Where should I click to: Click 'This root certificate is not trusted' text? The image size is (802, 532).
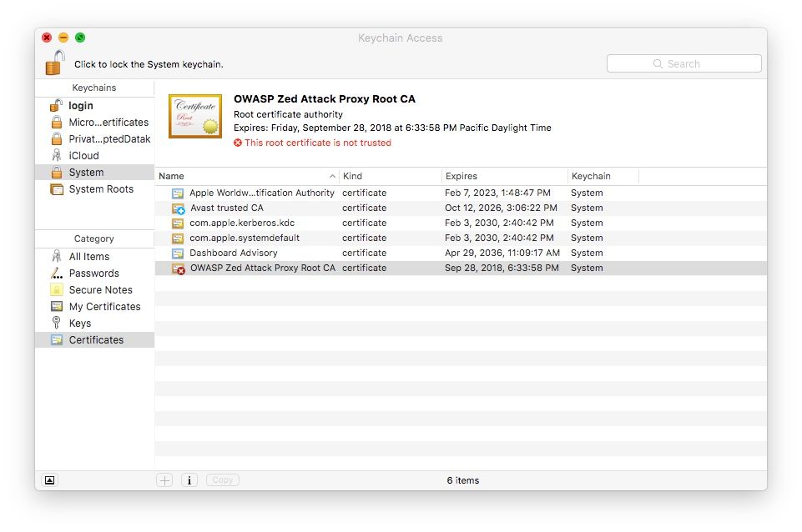(318, 143)
